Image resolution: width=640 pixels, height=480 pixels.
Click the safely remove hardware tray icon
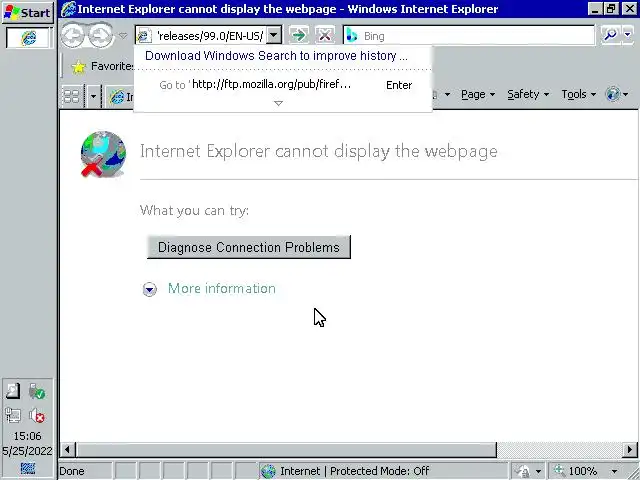click(37, 391)
